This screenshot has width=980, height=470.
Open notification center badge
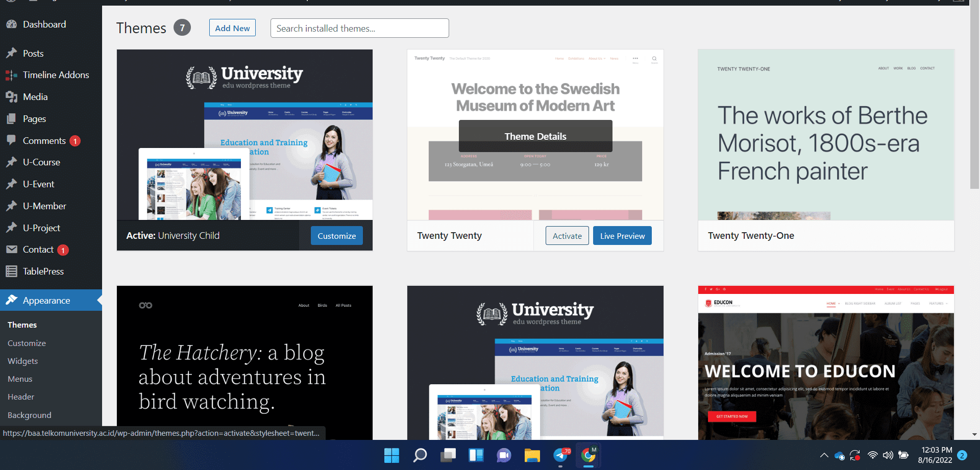tap(962, 455)
